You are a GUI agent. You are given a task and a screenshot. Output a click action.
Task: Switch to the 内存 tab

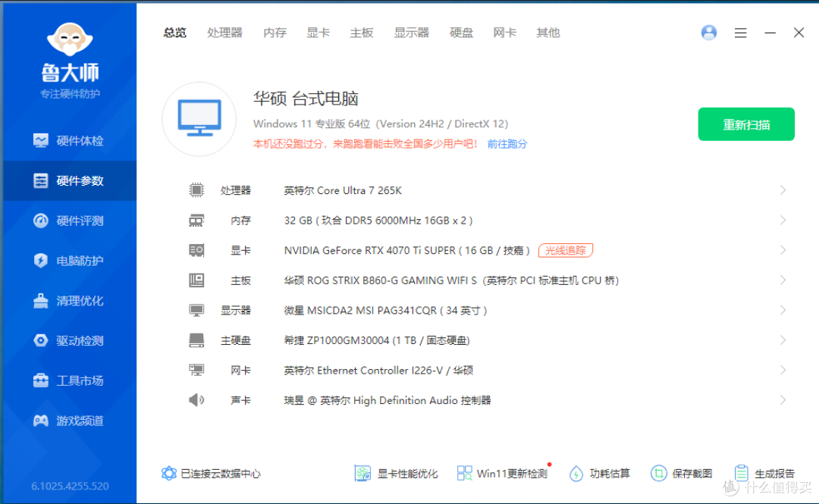(x=275, y=33)
